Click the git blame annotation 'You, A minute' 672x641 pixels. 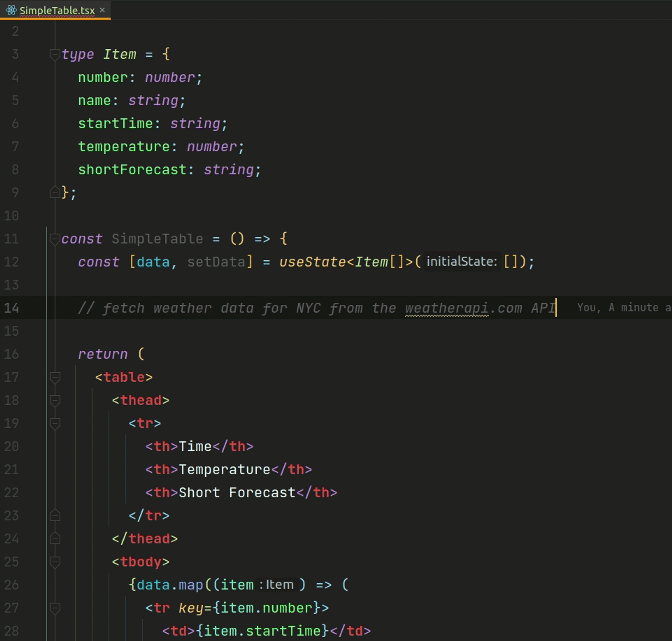[x=622, y=307]
